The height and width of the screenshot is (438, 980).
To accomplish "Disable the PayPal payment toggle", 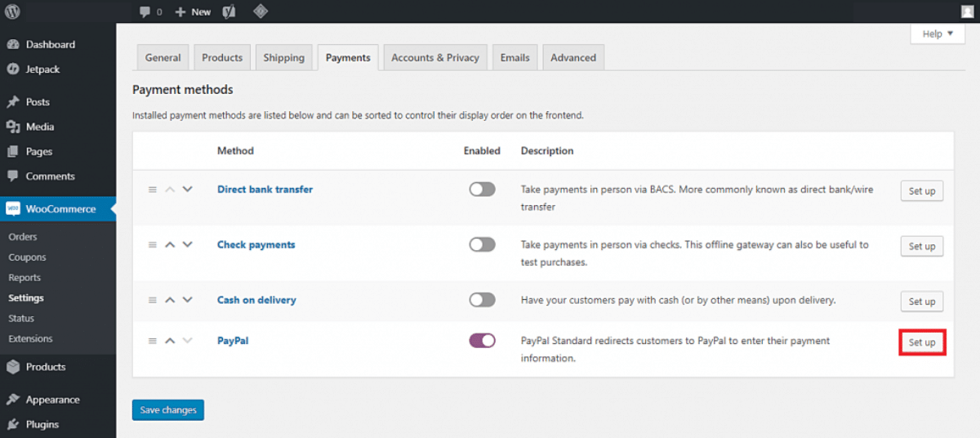I will pyautogui.click(x=482, y=341).
